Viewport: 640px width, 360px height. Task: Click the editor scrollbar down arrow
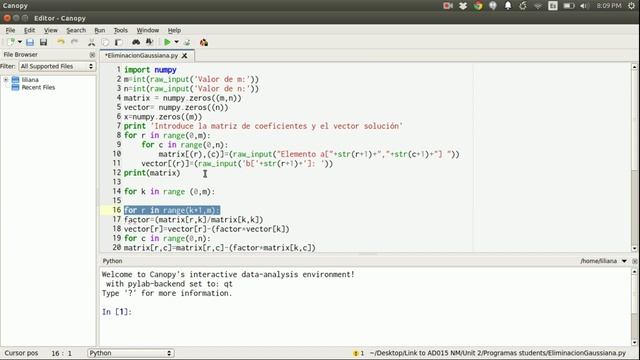634,248
